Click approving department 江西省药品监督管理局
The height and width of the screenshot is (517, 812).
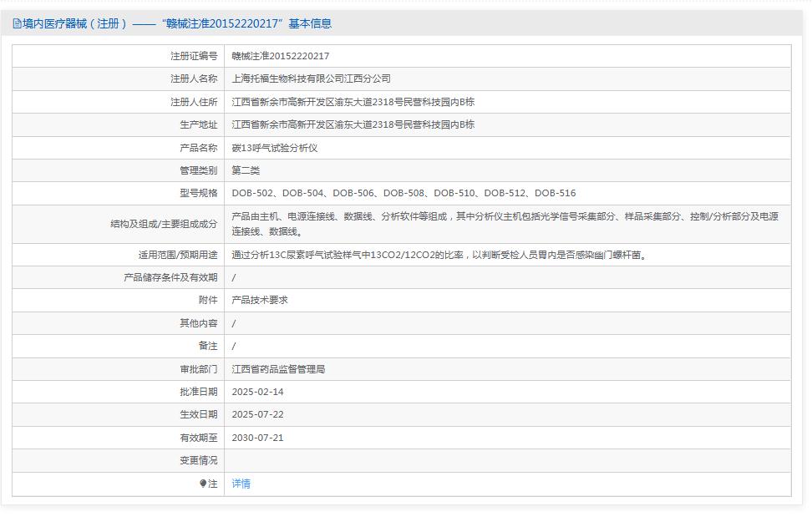[x=278, y=369]
